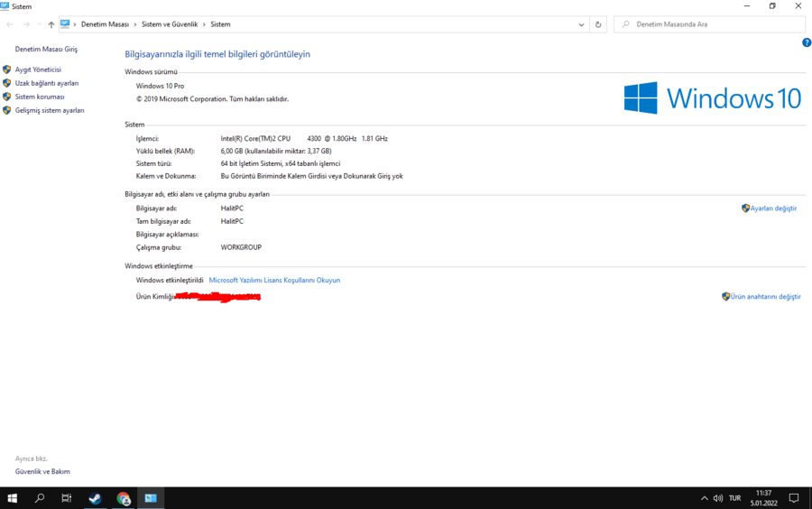Launch Steam from the taskbar
The height and width of the screenshot is (509, 812).
point(95,498)
